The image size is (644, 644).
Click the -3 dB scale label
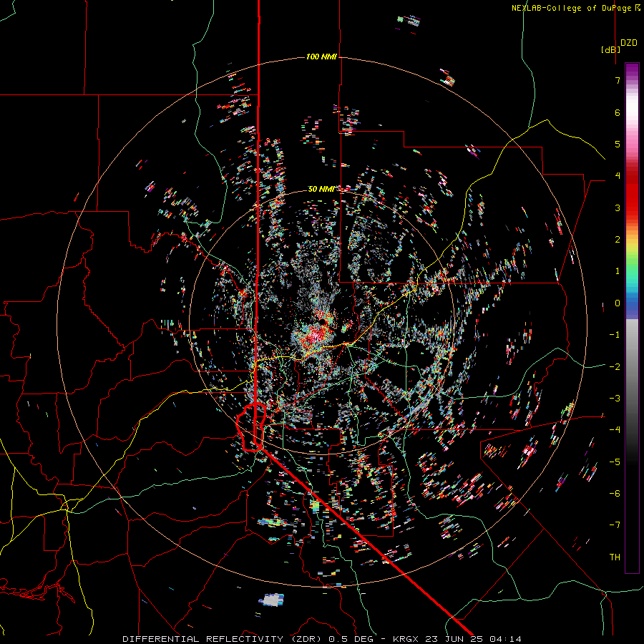pos(615,399)
